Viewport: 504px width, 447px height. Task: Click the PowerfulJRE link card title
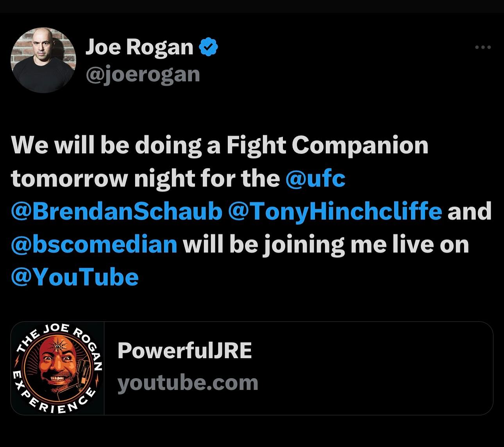click(186, 350)
